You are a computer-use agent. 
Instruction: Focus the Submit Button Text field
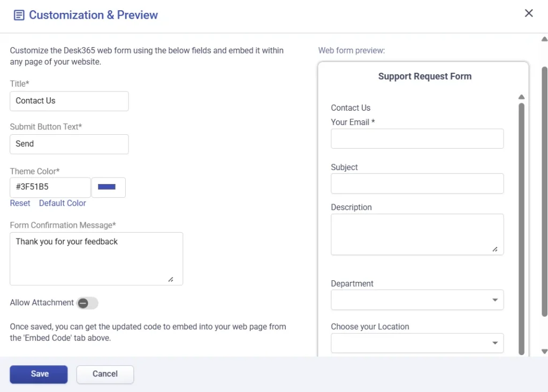tap(69, 144)
